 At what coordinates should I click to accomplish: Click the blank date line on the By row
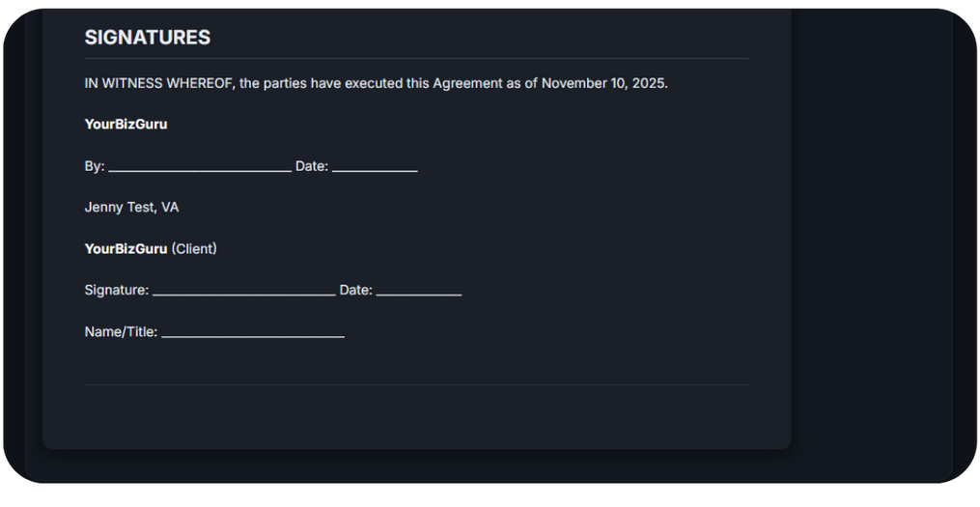(375, 168)
